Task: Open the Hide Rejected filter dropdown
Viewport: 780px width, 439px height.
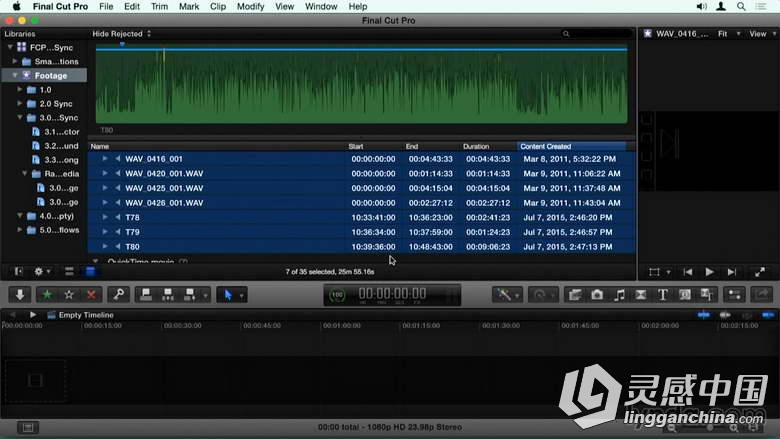Action: (x=121, y=34)
